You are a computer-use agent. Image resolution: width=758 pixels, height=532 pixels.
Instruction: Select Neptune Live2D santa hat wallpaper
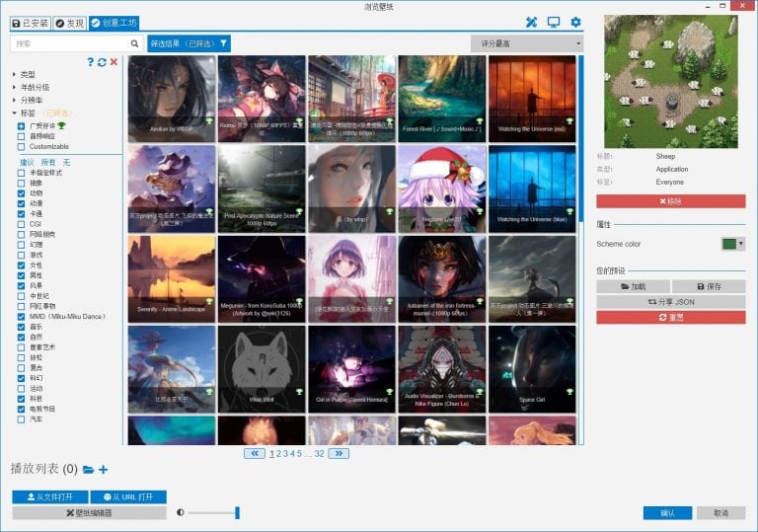coord(442,190)
